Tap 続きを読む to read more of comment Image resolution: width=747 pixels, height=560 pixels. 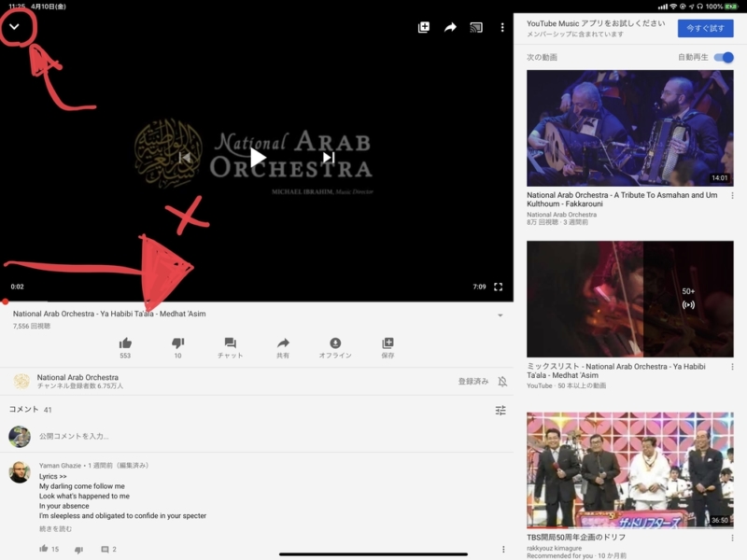click(x=55, y=528)
